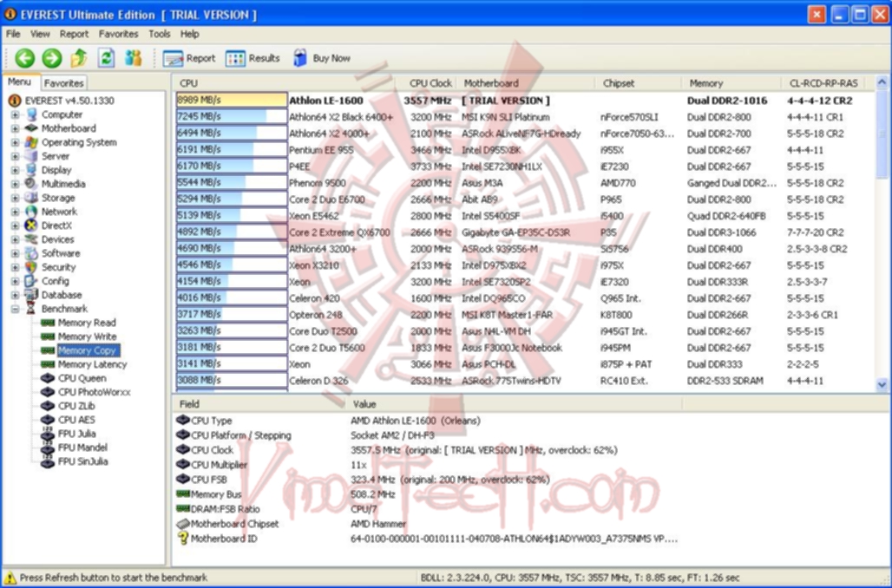Screen dimensions: 892x588
Task: Open the CPU ZLib benchmark
Action: tap(76, 406)
